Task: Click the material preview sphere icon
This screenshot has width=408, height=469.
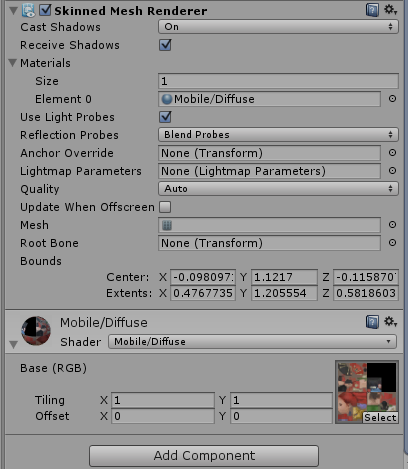Action: (x=36, y=331)
